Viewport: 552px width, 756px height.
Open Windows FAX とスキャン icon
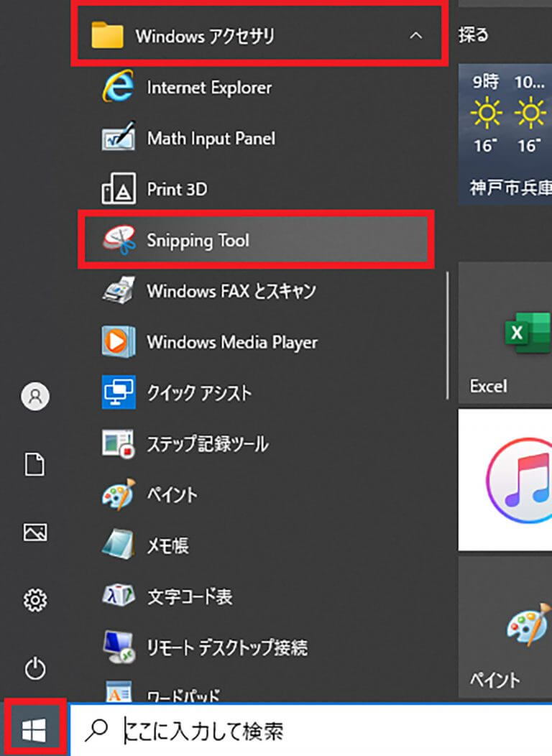pyautogui.click(x=119, y=291)
